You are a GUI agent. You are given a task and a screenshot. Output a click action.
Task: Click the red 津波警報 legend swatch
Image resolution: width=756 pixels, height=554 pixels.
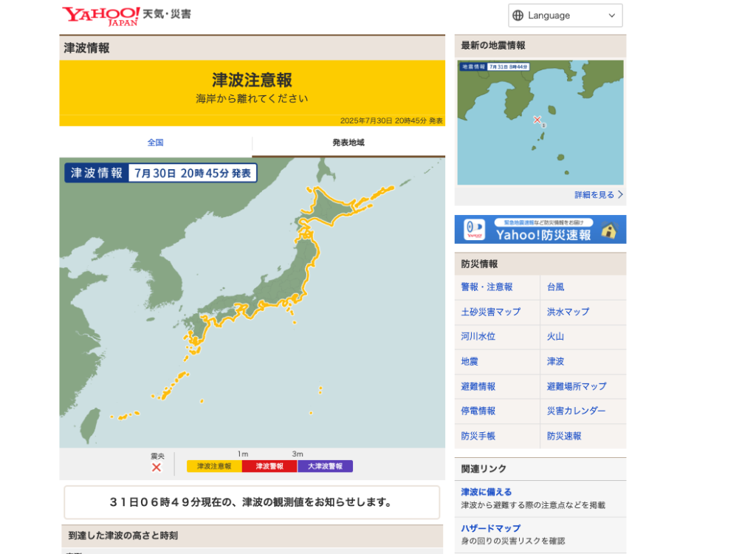tap(269, 466)
